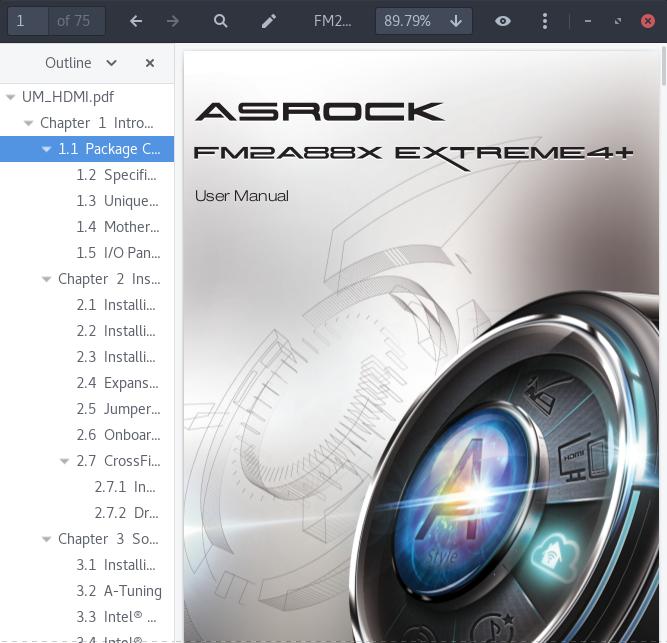Screen dimensions: 667x643
Task: Open Chapter 1 Intro... outline entry
Action: pos(97,123)
